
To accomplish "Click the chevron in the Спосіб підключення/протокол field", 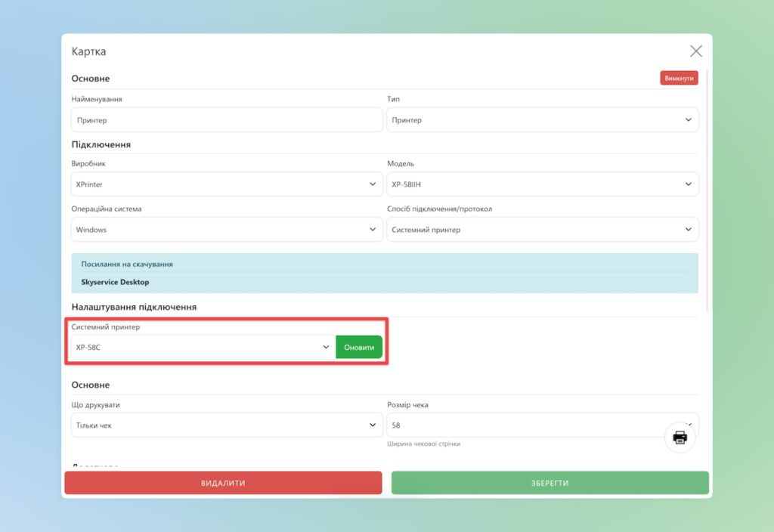I will point(688,230).
